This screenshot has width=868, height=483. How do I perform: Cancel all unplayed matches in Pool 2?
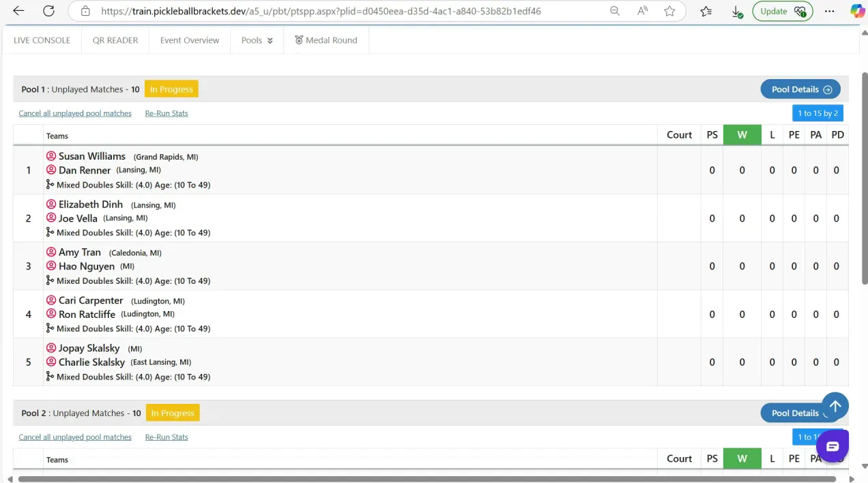(x=75, y=437)
